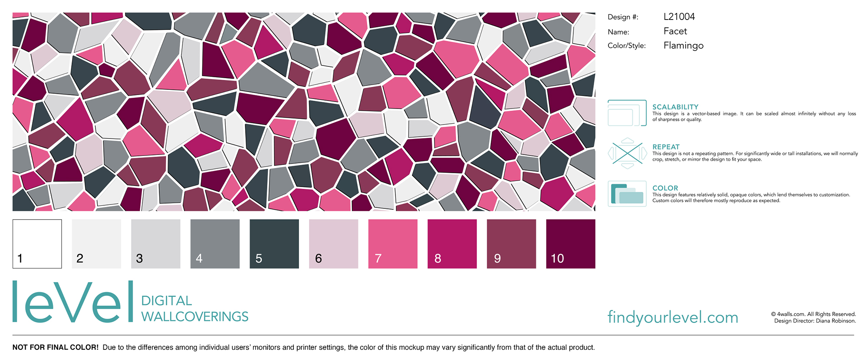Viewport: 868px width, 359px height.
Task: Select light gray swatch 2
Action: 96,244
